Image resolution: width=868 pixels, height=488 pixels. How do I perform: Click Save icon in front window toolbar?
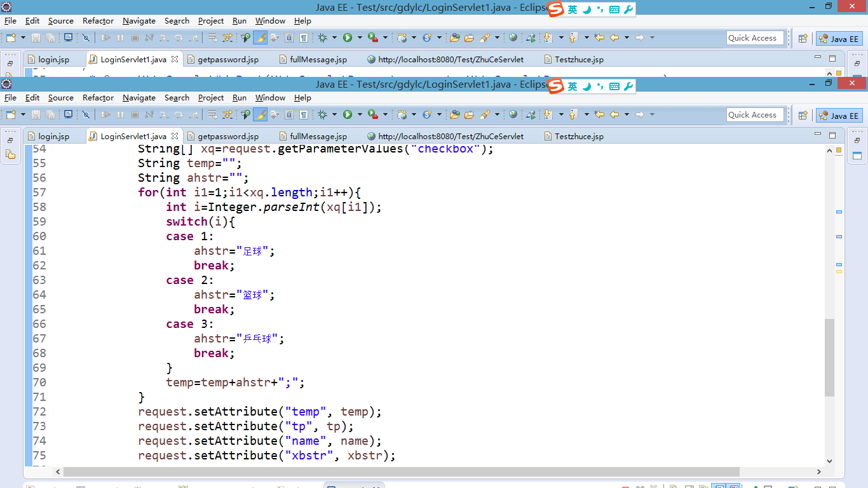tap(36, 114)
